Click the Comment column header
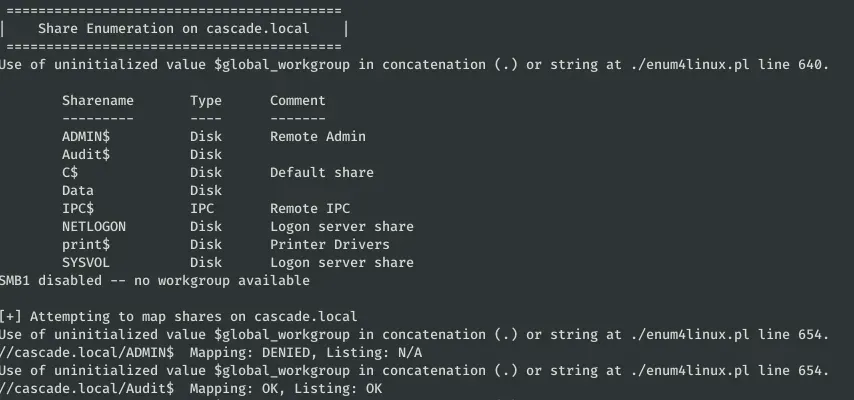The width and height of the screenshot is (854, 400). pos(298,101)
